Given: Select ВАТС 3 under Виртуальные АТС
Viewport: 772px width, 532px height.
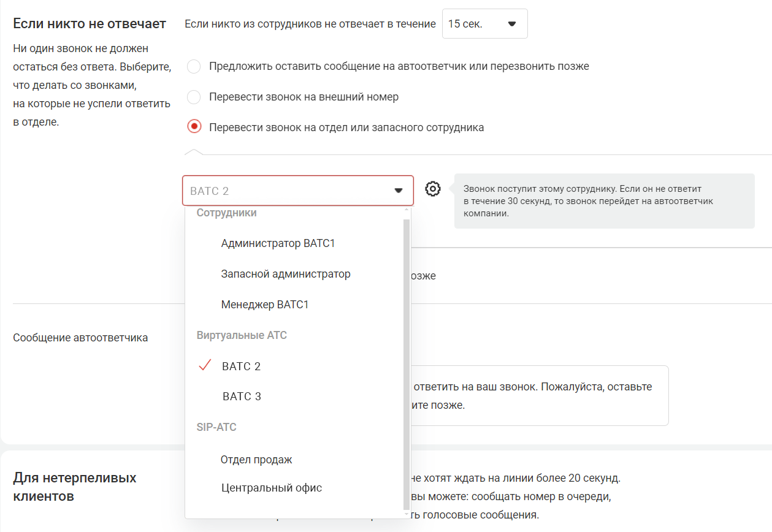Looking at the screenshot, I should pos(242,397).
